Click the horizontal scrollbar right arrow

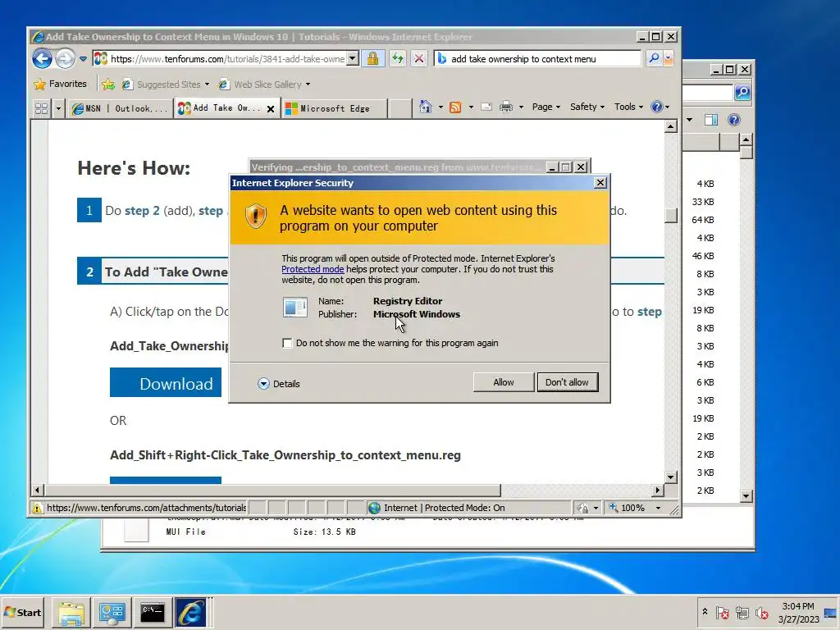coord(657,490)
